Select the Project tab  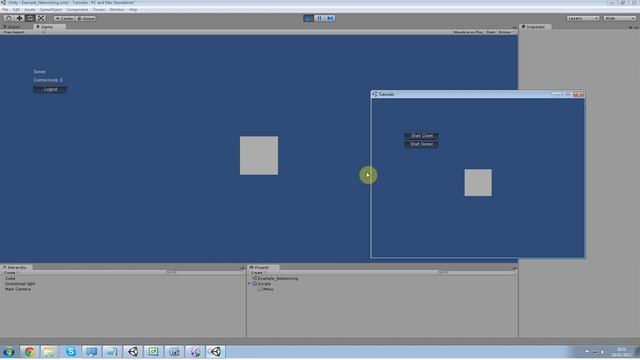click(262, 267)
